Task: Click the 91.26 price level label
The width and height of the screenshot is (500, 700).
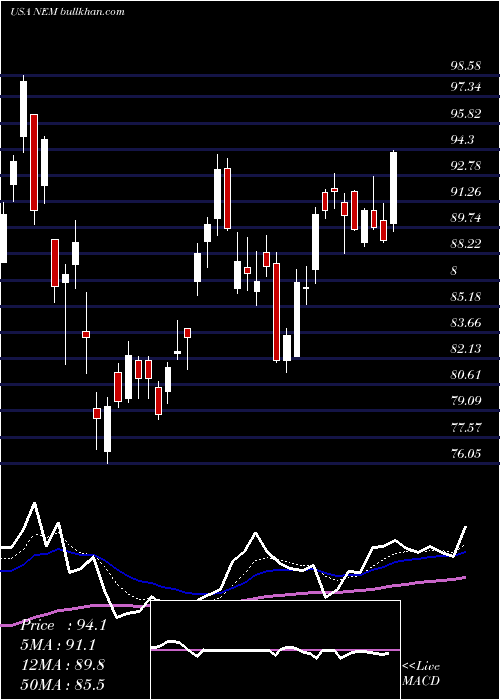Action: tap(466, 192)
